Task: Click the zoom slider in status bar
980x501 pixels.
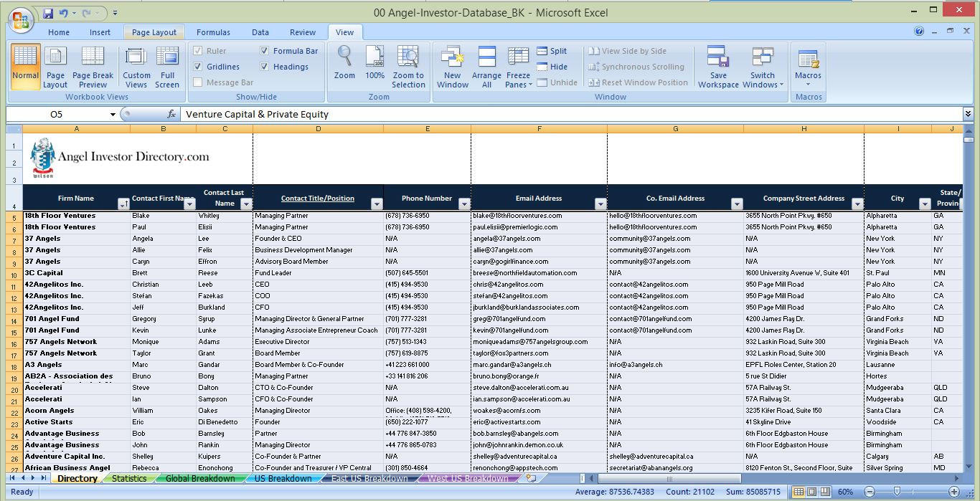Action: point(897,492)
